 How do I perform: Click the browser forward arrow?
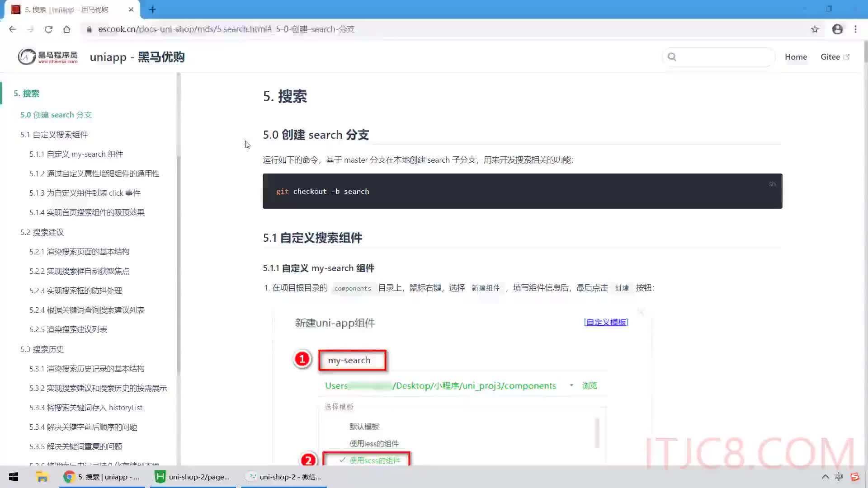point(30,29)
